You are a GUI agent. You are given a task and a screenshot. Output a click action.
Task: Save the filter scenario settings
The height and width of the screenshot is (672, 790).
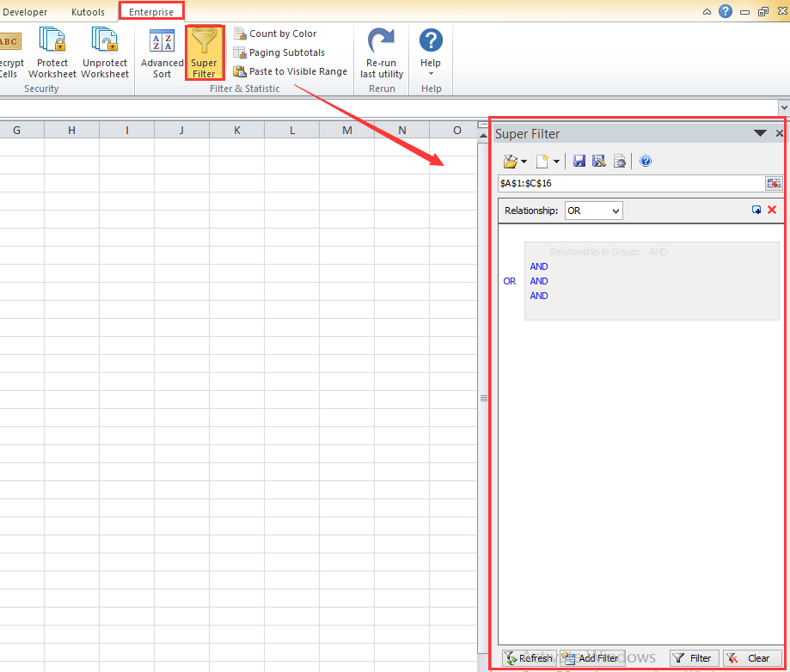[579, 161]
